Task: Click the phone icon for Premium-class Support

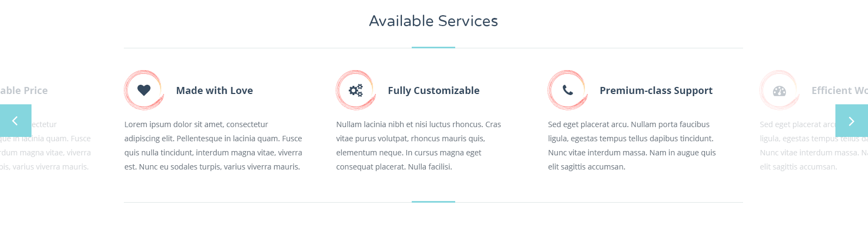Action: tap(568, 90)
